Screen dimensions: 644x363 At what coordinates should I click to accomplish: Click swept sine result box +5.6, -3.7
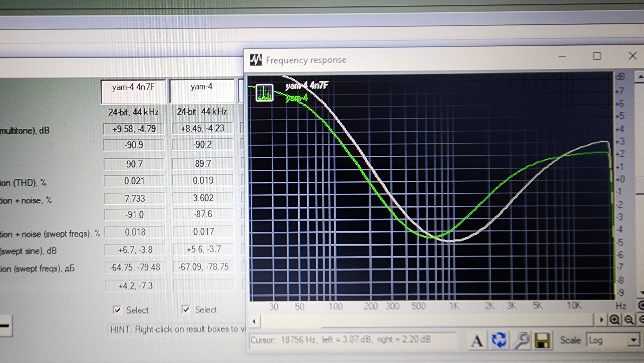pos(204,249)
